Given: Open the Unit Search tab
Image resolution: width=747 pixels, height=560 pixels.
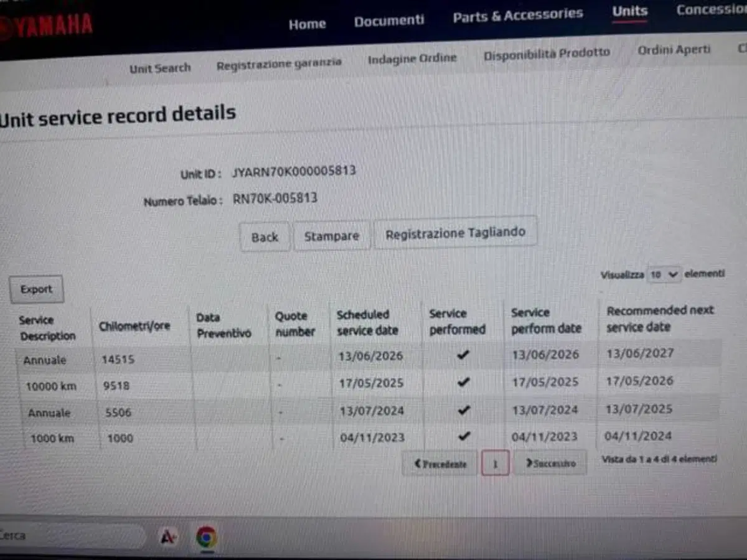Looking at the screenshot, I should tap(160, 68).
